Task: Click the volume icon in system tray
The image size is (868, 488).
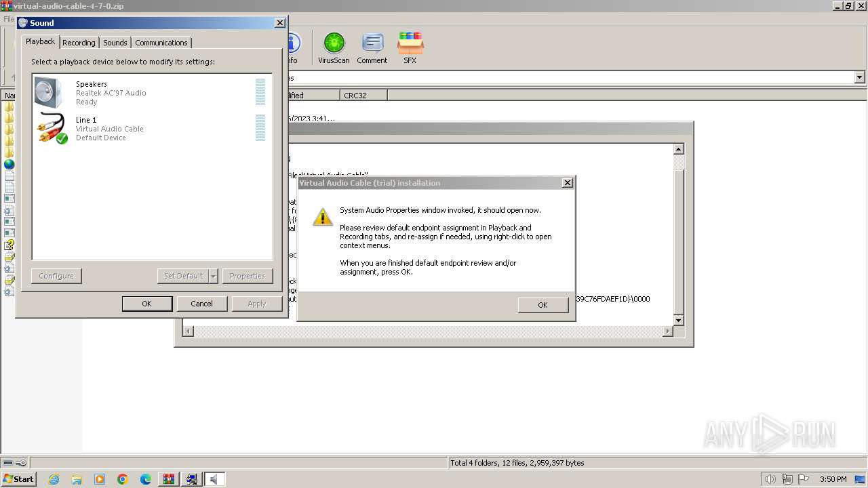Action: point(770,479)
